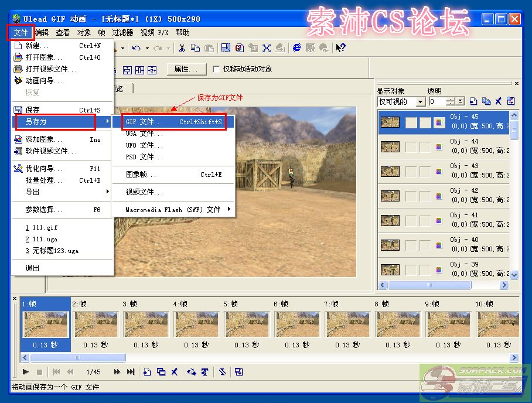Click the Copy icon in the toolbar
Screen dimensions: 532x403
point(196,48)
